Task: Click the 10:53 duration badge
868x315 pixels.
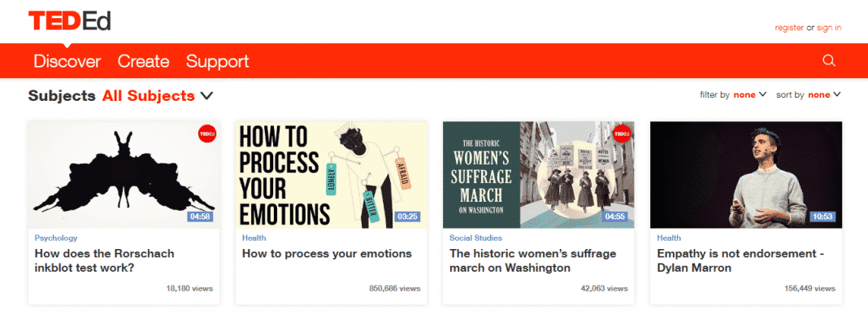Action: pyautogui.click(x=822, y=217)
